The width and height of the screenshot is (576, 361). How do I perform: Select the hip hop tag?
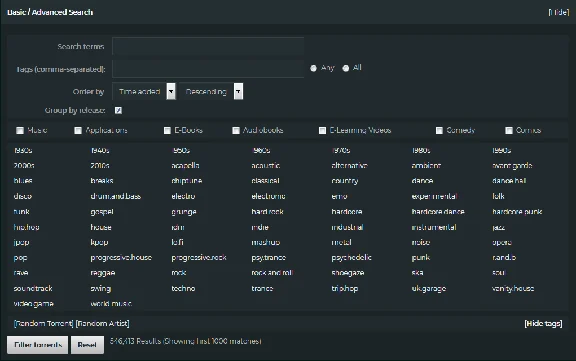(26, 227)
